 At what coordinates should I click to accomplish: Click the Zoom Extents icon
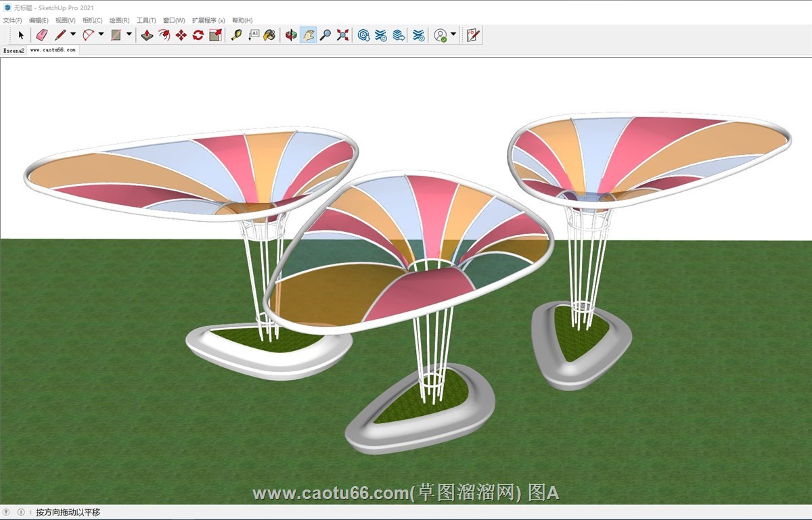coord(342,35)
